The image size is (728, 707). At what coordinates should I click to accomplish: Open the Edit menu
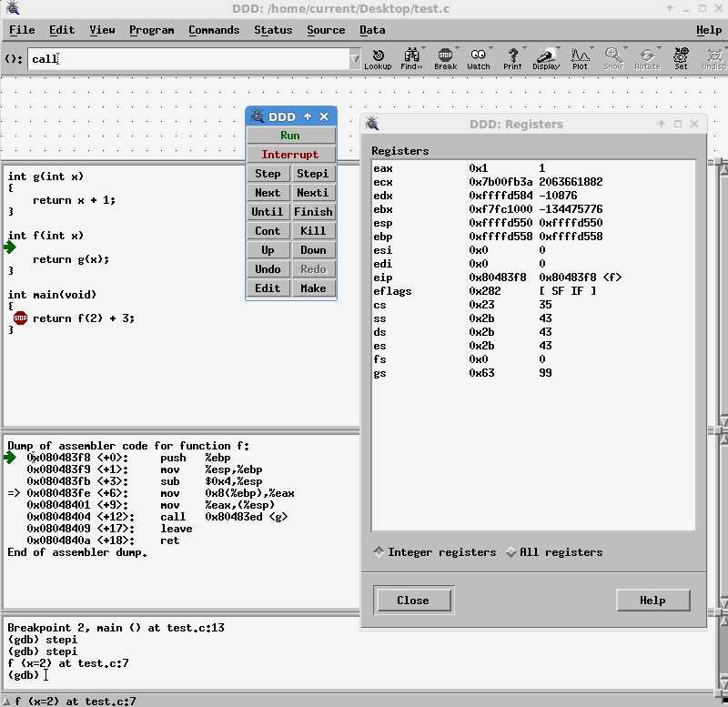point(62,30)
